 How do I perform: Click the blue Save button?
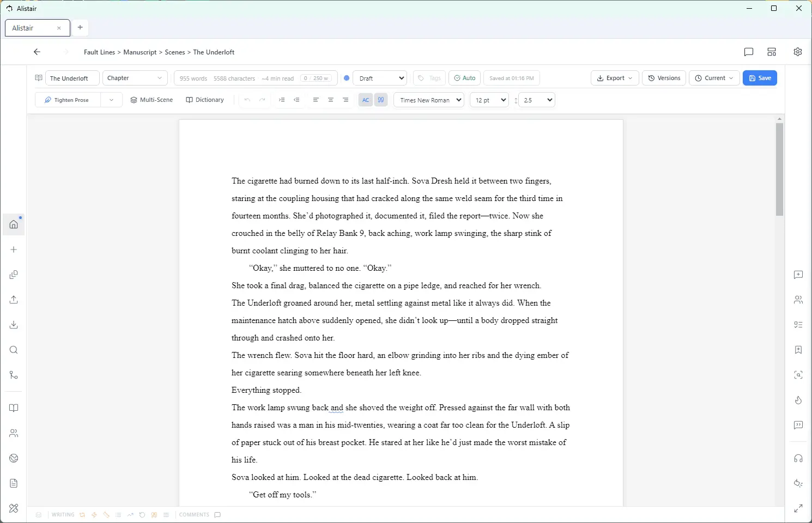760,78
